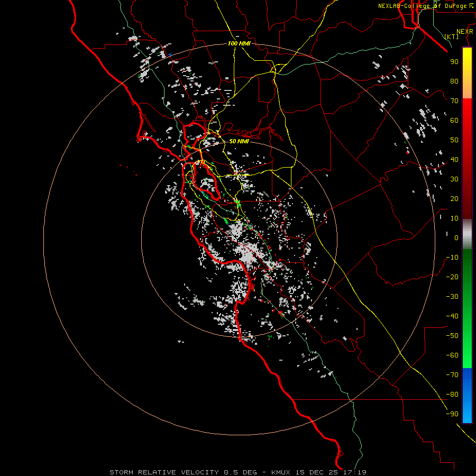The height and width of the screenshot is (476, 476).
Task: Click the "0" value on the velocity scale
Action: [456, 237]
